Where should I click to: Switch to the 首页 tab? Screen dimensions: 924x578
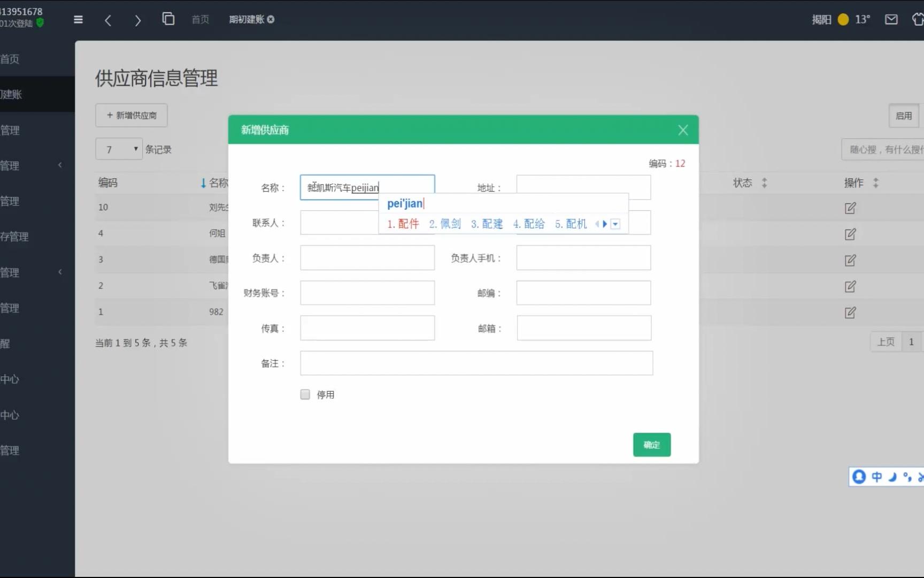click(x=199, y=19)
